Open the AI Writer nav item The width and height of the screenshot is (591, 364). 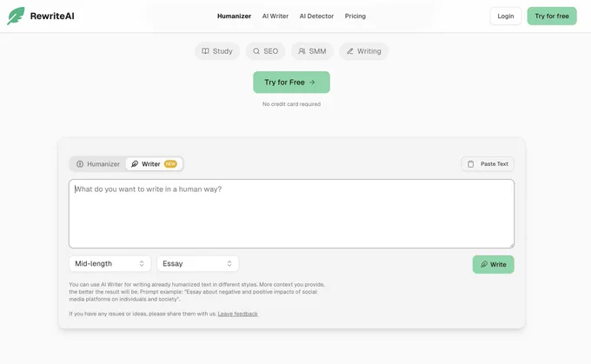pyautogui.click(x=276, y=17)
